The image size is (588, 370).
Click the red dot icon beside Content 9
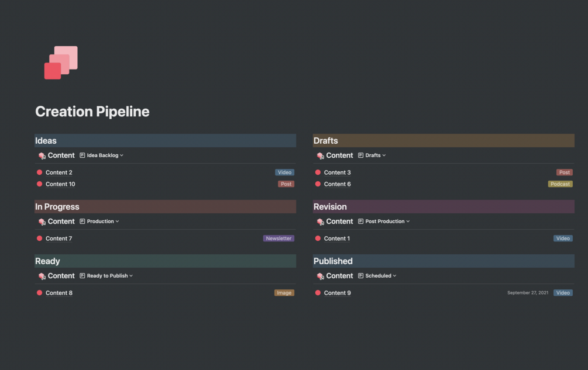pos(318,293)
